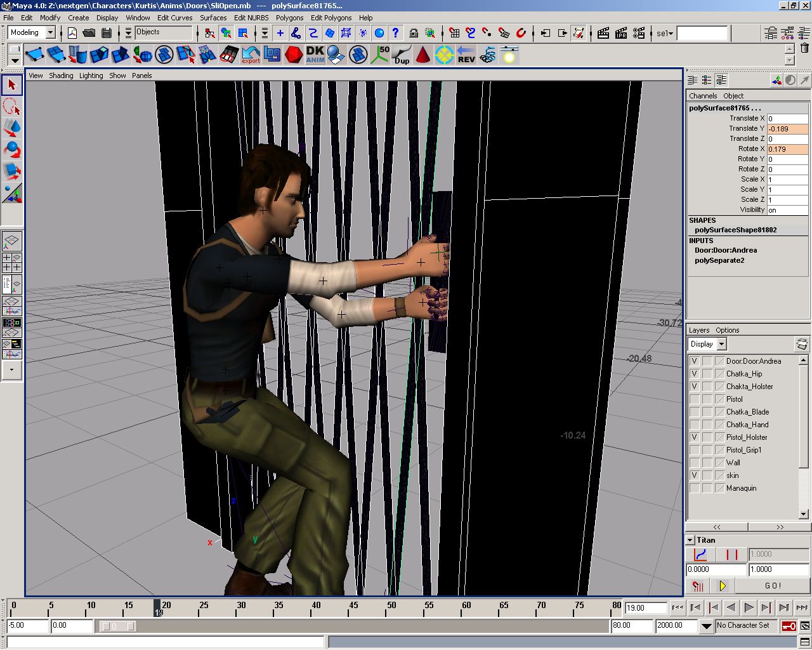Click the Lasso select tool
812x650 pixels.
(12, 106)
